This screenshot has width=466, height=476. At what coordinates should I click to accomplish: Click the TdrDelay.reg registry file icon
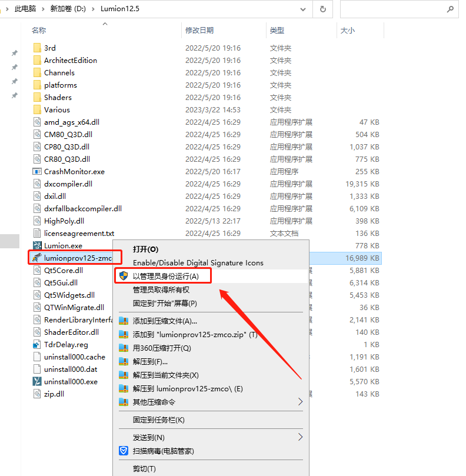[36, 345]
